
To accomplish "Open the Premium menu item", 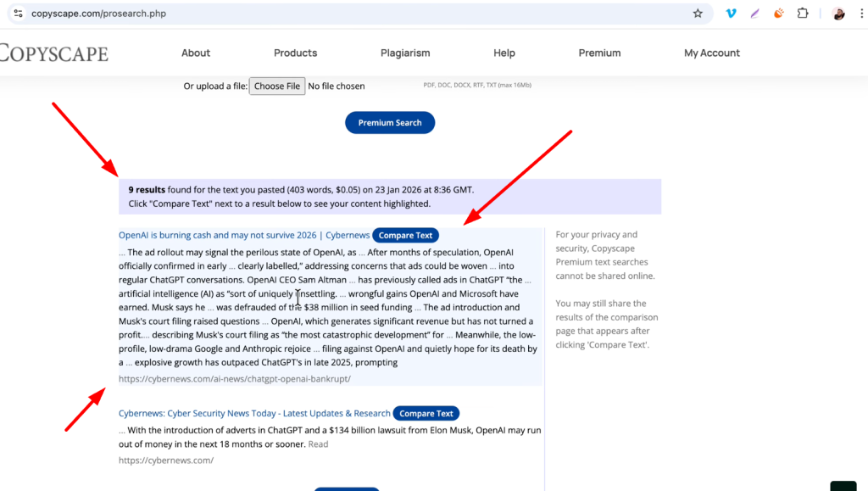I will coord(599,53).
